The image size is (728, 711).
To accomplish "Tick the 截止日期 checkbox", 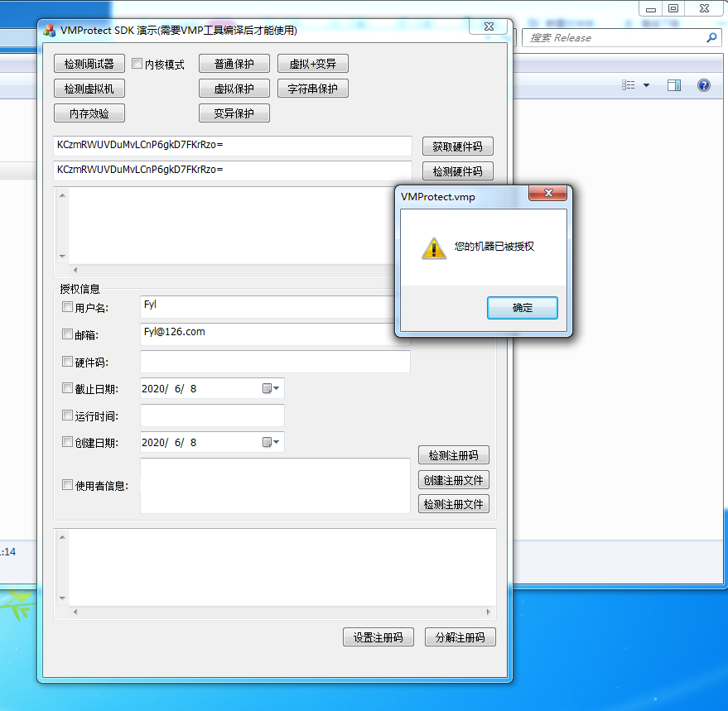I will click(x=67, y=388).
